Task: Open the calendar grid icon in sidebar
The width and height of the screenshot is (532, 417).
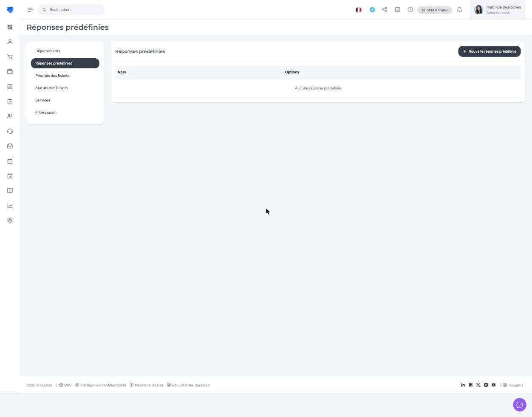Action: pos(10,161)
